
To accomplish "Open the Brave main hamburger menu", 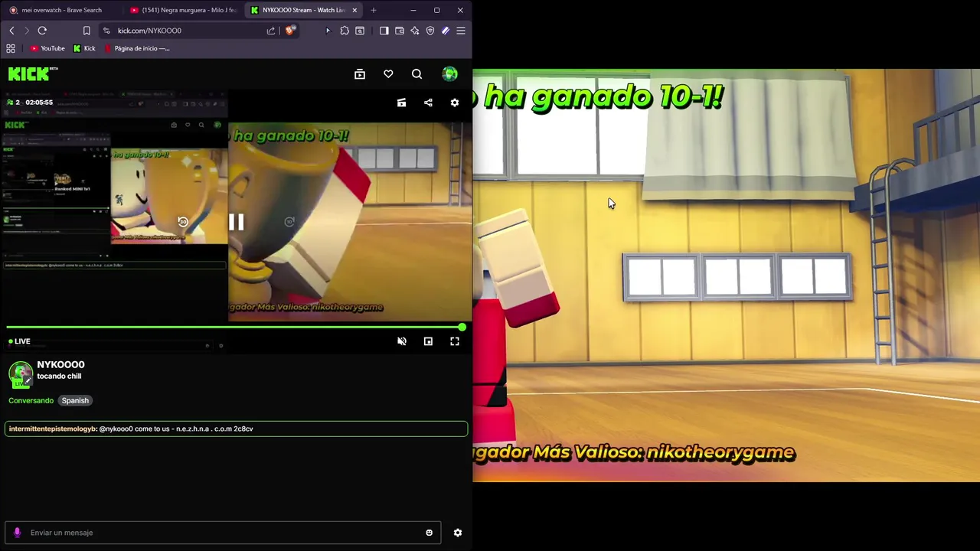I will 461,31.
